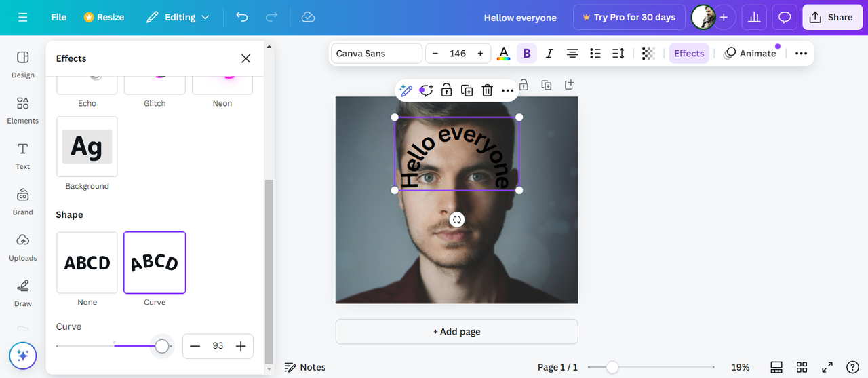Open more options in floating toolbar
Image resolution: width=868 pixels, height=378 pixels.
[508, 90]
